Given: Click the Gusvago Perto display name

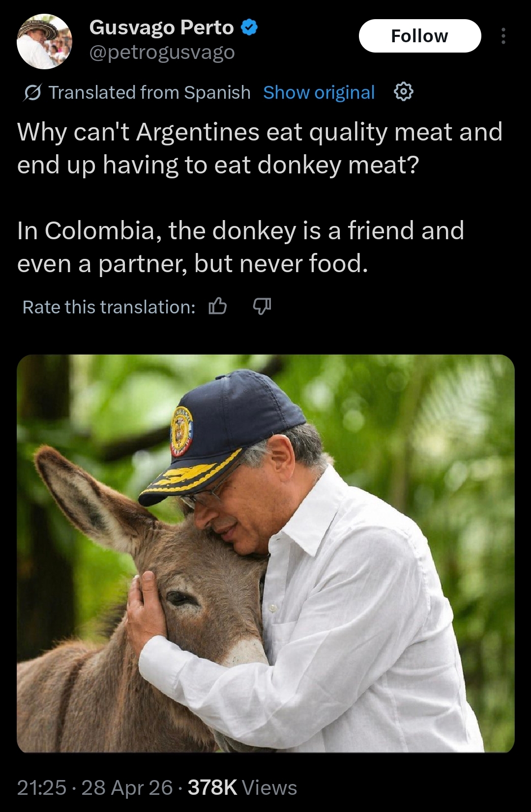Looking at the screenshot, I should [x=161, y=28].
